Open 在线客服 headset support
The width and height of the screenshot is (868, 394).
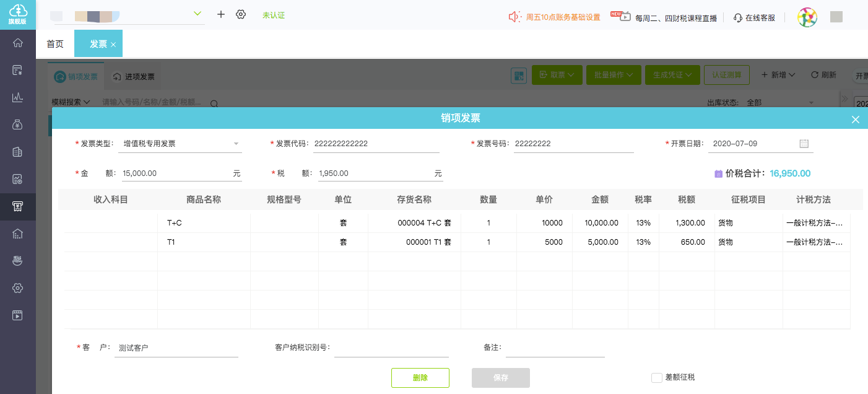pyautogui.click(x=754, y=18)
